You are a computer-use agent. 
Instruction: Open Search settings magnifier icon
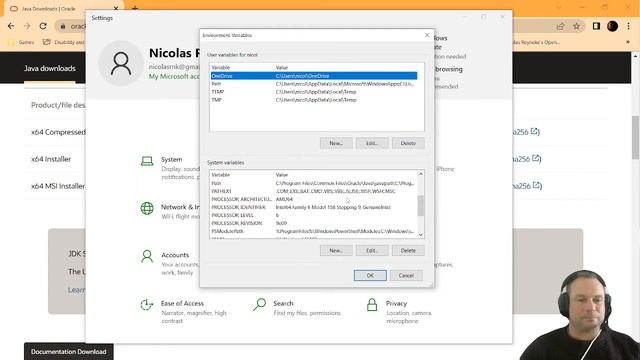259,304
